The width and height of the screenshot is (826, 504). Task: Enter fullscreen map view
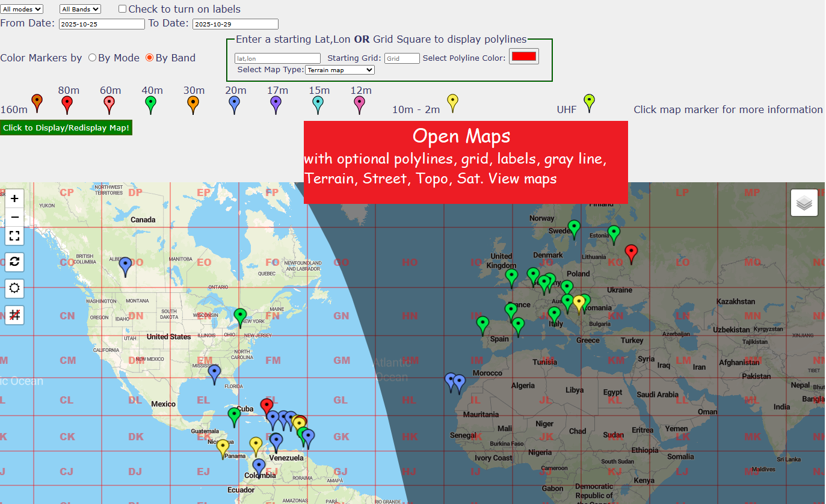pyautogui.click(x=14, y=236)
